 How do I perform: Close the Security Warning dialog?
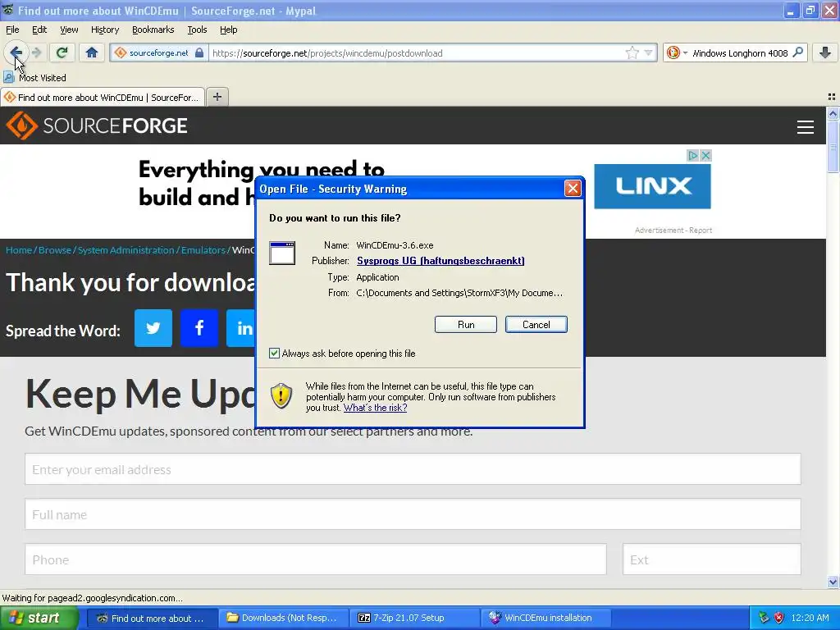573,189
